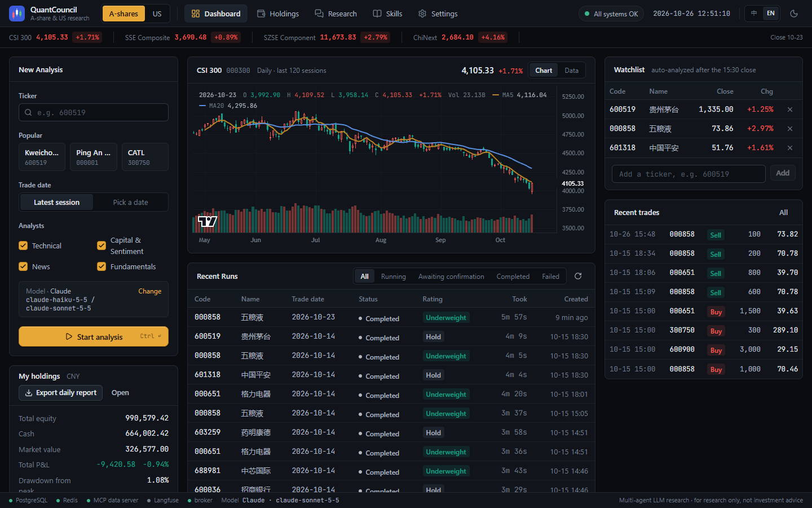The image size is (812, 508).
Task: Click the All systems OK status pill
Action: [x=612, y=14]
